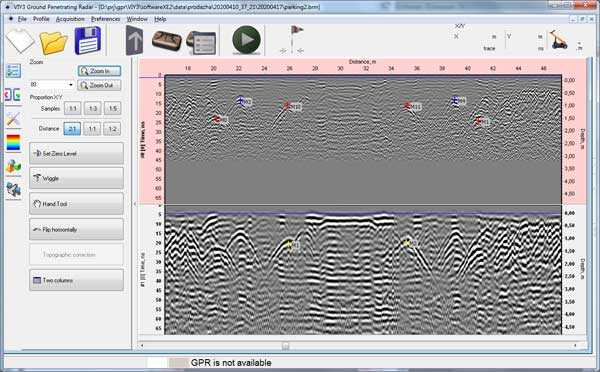Open the checklist panel in left sidebar
The width and height of the screenshot is (600, 372).
tap(13, 71)
